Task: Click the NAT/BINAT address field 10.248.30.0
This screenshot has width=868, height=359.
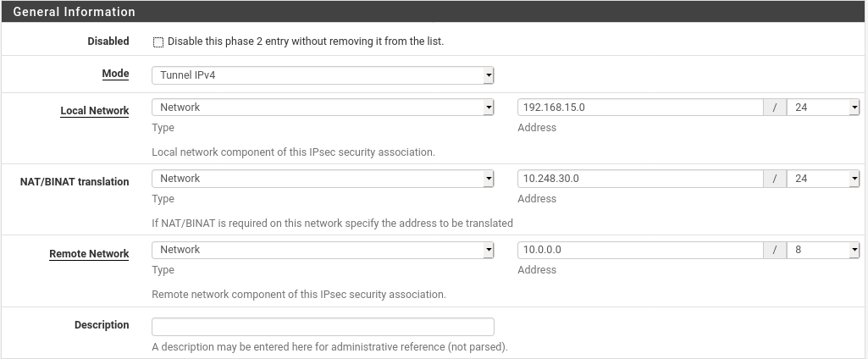Action: point(640,179)
